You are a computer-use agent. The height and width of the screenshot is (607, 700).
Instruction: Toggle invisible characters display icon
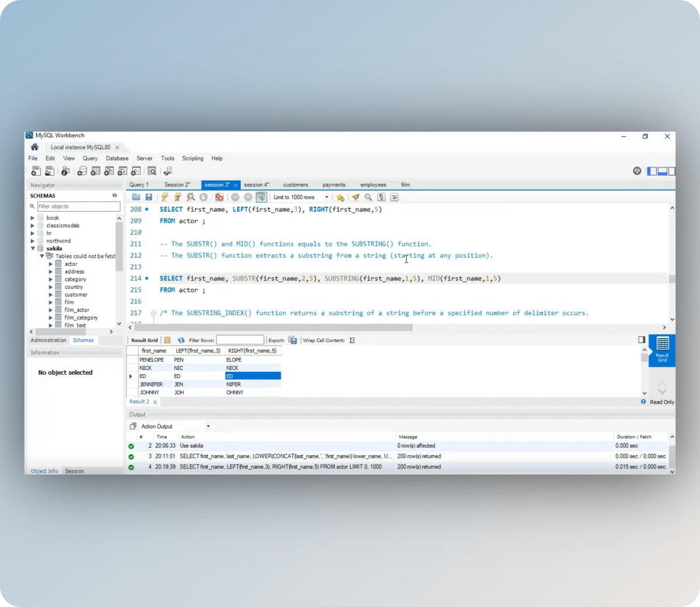pyautogui.click(x=381, y=197)
